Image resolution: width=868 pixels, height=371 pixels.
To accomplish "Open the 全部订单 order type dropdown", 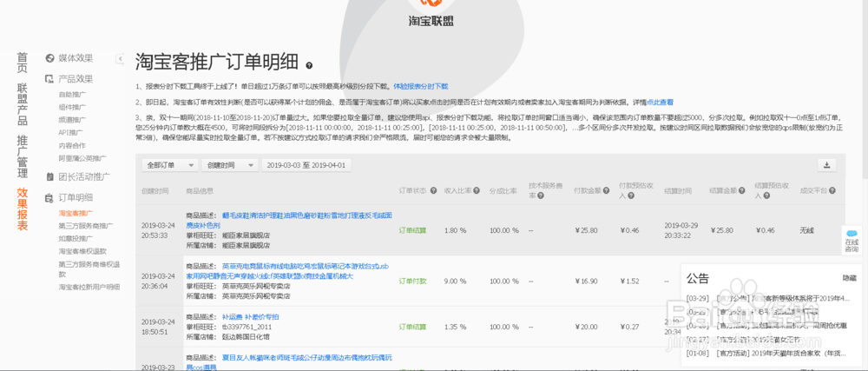I will (x=170, y=165).
